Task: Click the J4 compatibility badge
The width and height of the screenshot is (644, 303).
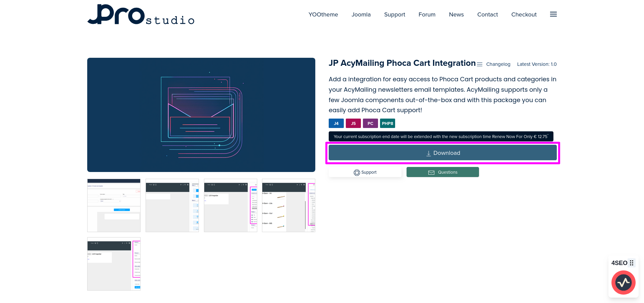Action: [x=336, y=123]
